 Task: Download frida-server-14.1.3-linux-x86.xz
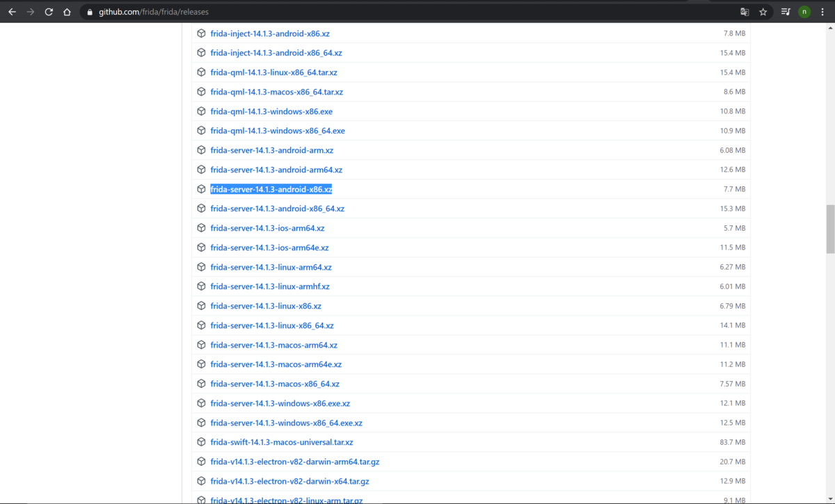(x=266, y=306)
